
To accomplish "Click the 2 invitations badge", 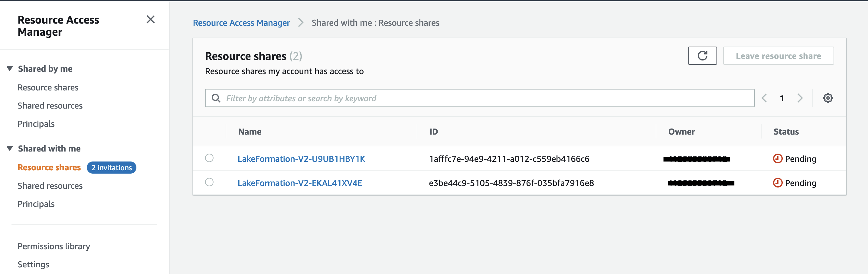I will click(x=112, y=167).
